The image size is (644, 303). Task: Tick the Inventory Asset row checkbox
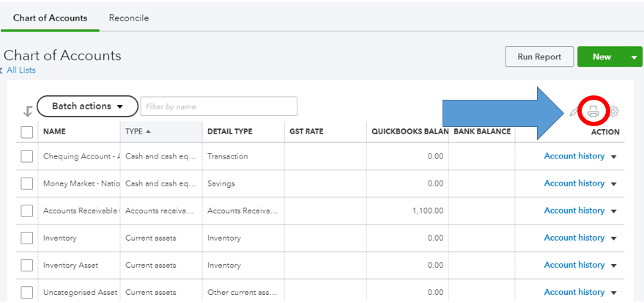tap(27, 265)
